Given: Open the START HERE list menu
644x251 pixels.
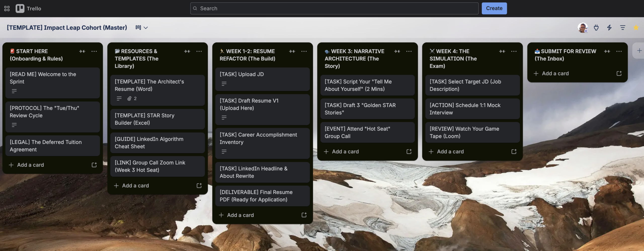Looking at the screenshot, I should 94,51.
